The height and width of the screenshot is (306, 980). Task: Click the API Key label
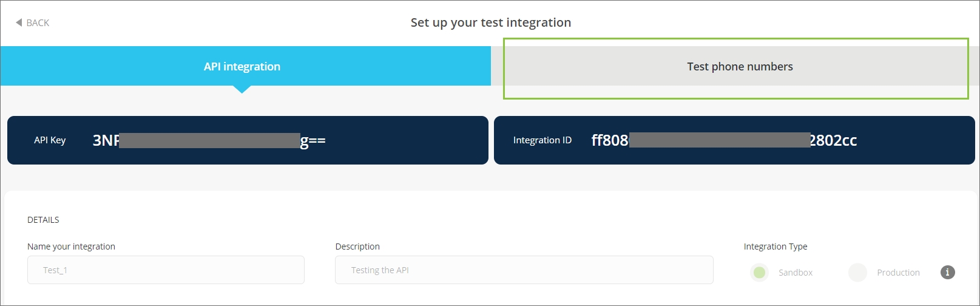[x=50, y=140]
